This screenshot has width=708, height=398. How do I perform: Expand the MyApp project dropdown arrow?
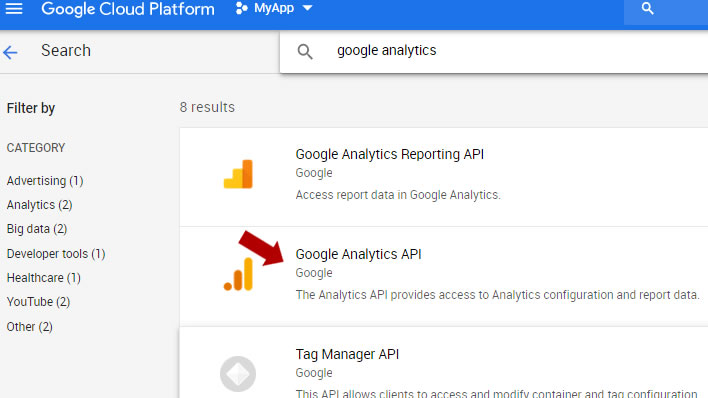click(307, 8)
